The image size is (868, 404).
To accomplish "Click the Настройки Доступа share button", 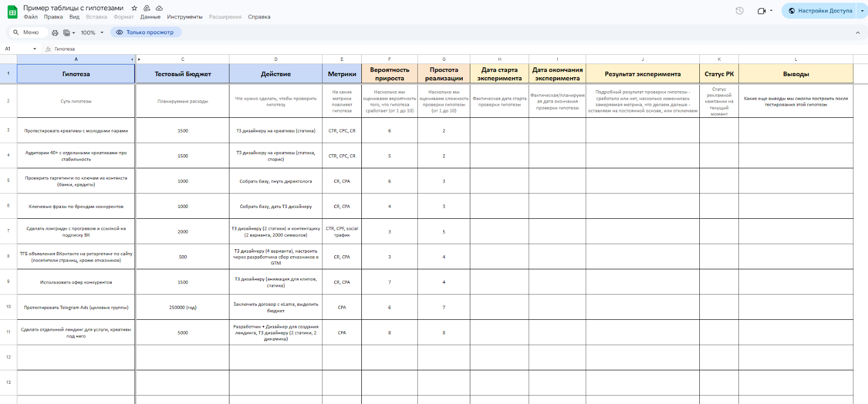I will click(x=820, y=11).
